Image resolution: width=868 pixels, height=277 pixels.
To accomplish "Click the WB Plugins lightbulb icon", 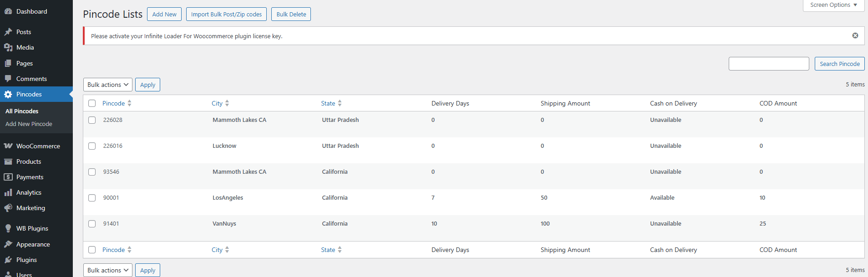I will click(8, 228).
